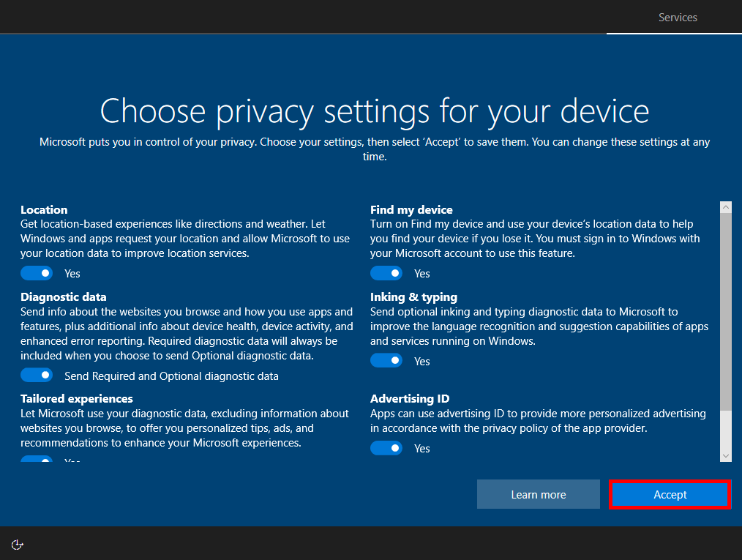Image resolution: width=742 pixels, height=560 pixels.
Task: Click the Tailored experiences heading
Action: 77,399
